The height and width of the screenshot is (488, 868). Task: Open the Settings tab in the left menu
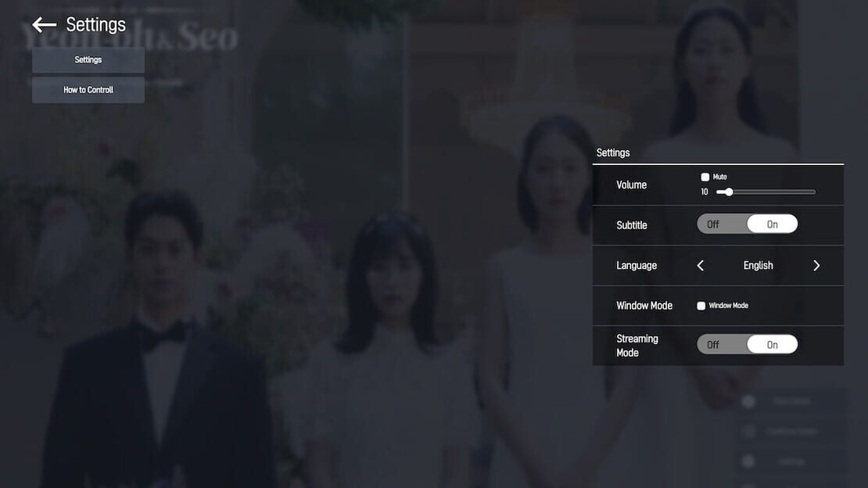[x=88, y=59]
